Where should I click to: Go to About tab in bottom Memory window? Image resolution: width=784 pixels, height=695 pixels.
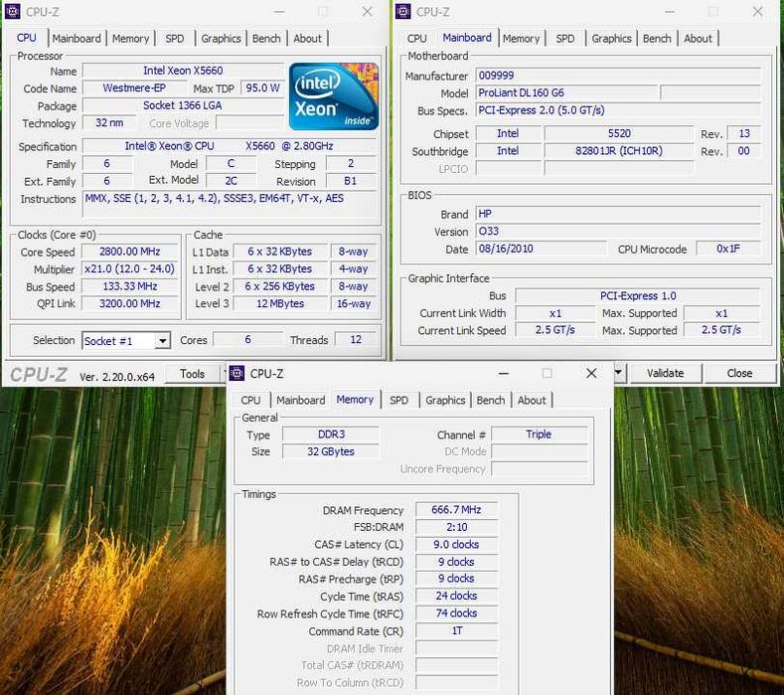point(532,401)
